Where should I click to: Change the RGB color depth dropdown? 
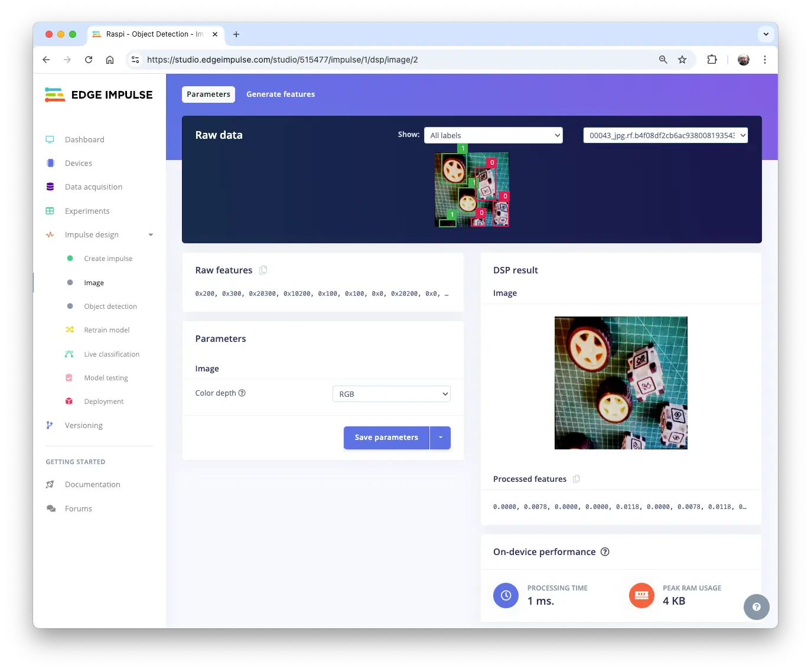[x=391, y=394]
